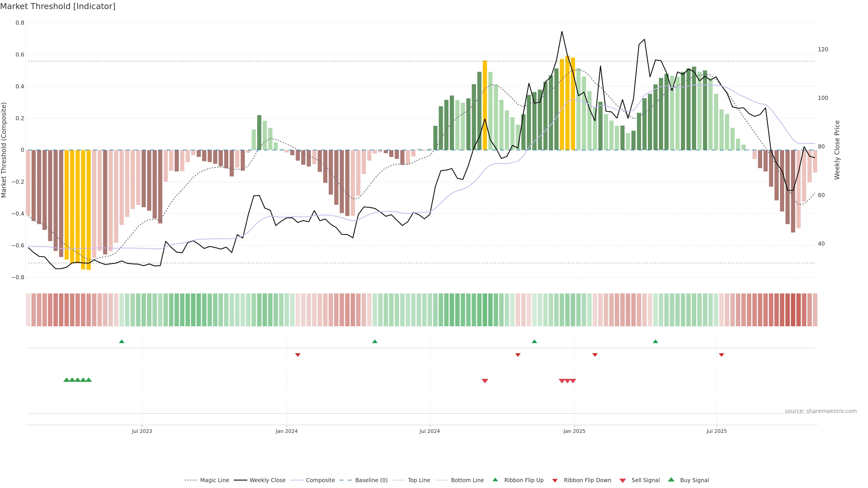The image size is (868, 488).
Task: Click the Jan 2025 x-axis date label
Action: (574, 431)
